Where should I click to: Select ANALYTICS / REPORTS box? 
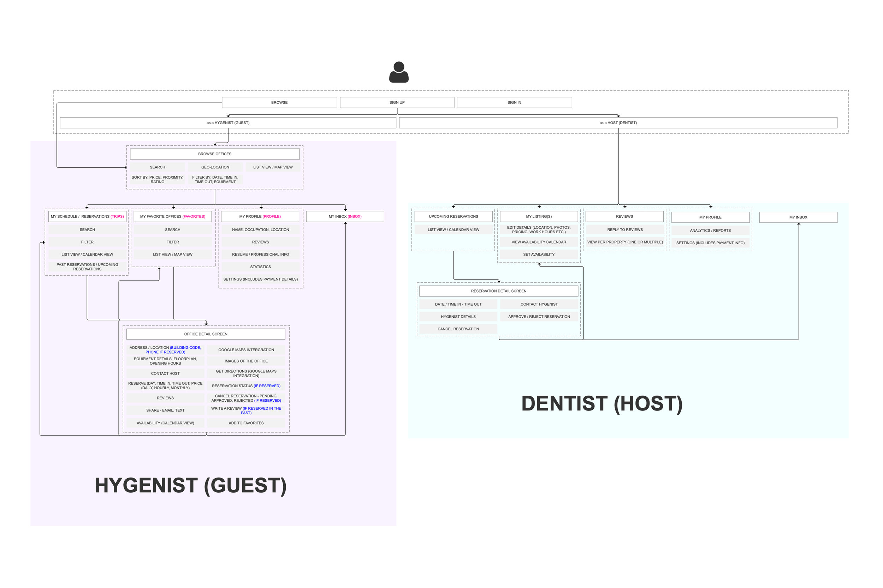(x=710, y=230)
